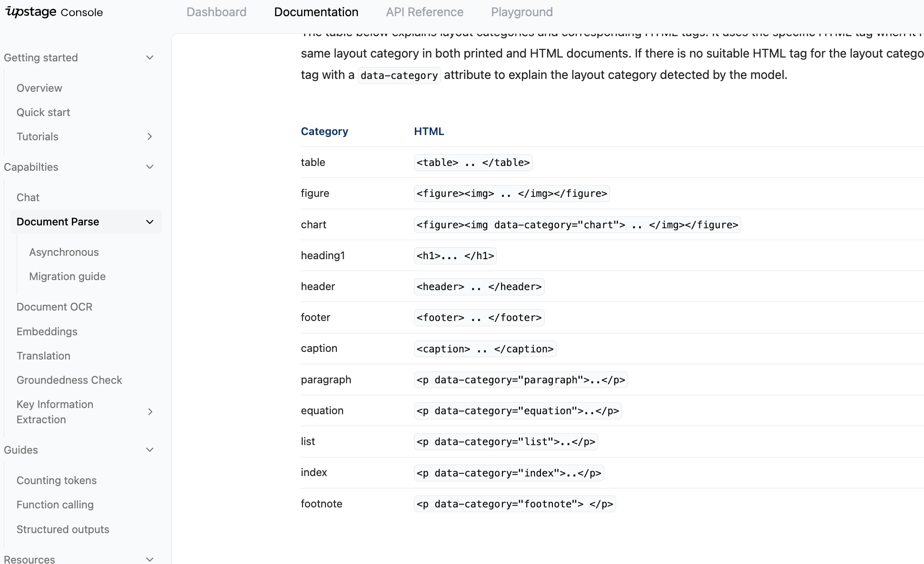The width and height of the screenshot is (924, 564).
Task: Open the Quick start page
Action: pyautogui.click(x=43, y=112)
